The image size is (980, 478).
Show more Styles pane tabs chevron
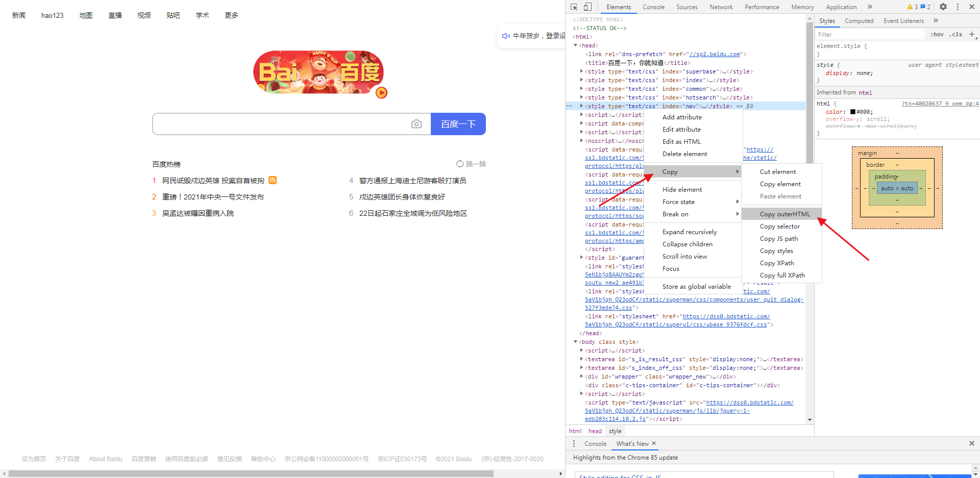(936, 20)
